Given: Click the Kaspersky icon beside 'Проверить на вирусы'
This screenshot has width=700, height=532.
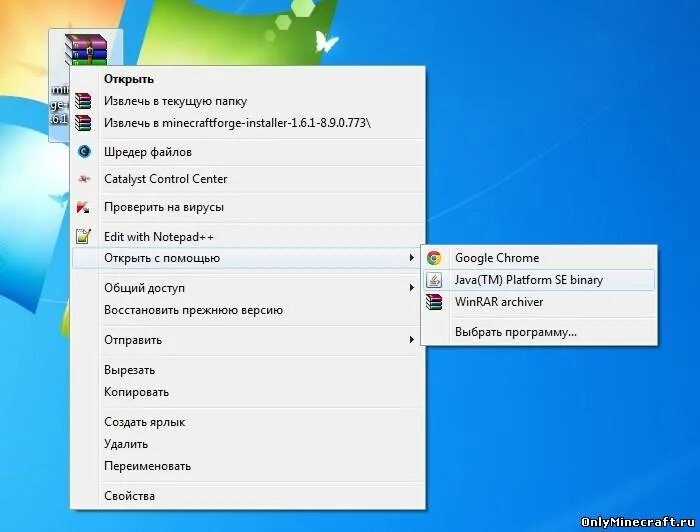Looking at the screenshot, I should 83,207.
